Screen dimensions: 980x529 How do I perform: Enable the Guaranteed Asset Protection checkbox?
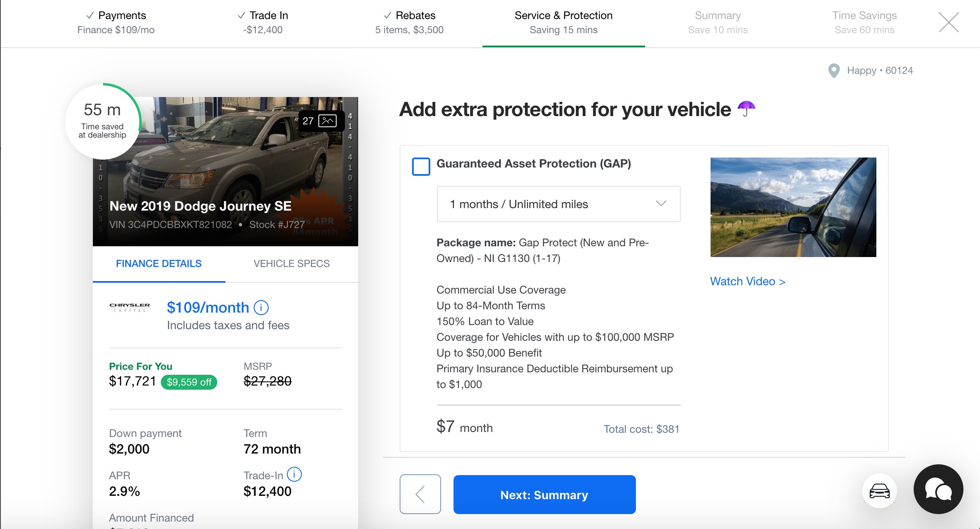tap(420, 167)
